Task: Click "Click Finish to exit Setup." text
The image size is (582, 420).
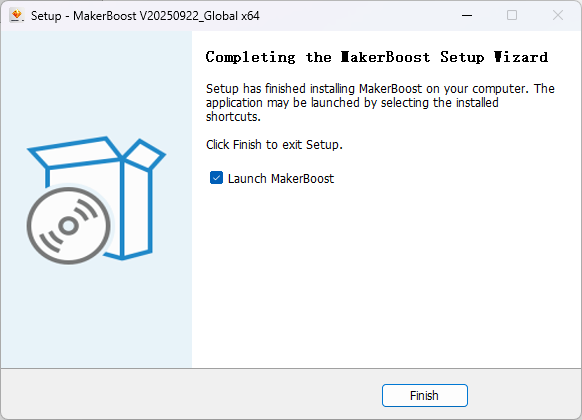Action: pos(274,144)
